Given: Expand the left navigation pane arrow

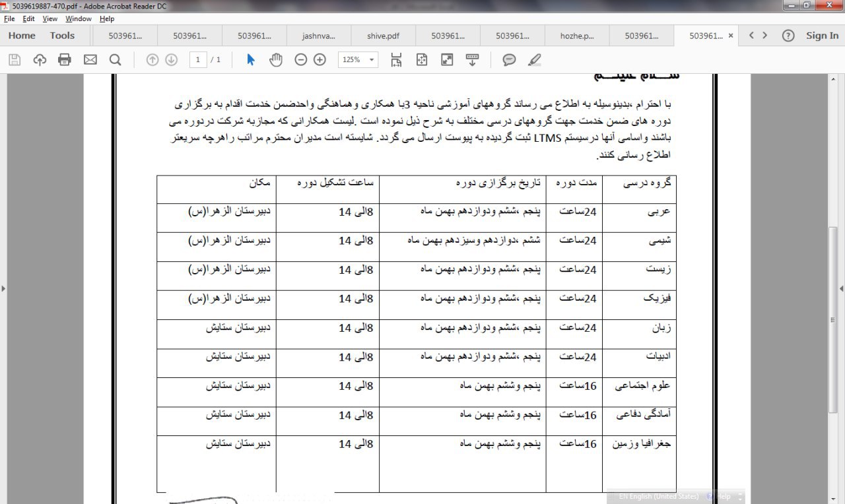Looking at the screenshot, I should [x=3, y=289].
